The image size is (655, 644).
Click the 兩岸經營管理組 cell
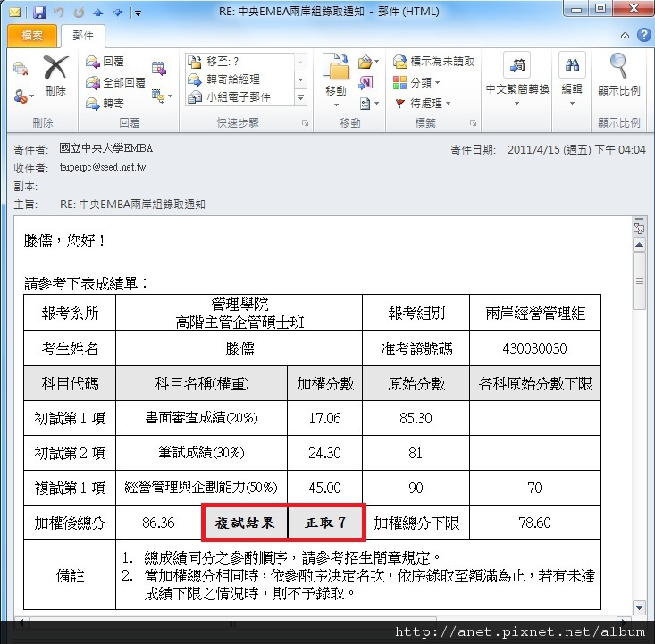(x=535, y=314)
